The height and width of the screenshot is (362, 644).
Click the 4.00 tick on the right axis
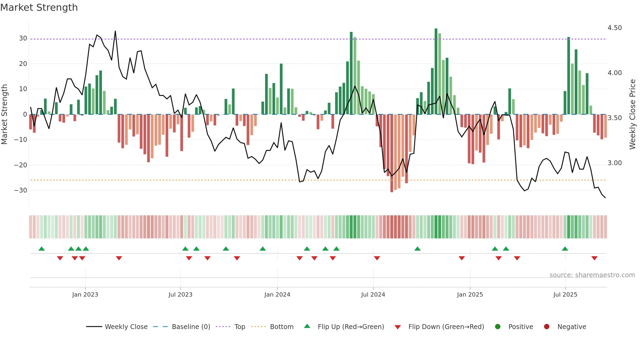click(615, 73)
